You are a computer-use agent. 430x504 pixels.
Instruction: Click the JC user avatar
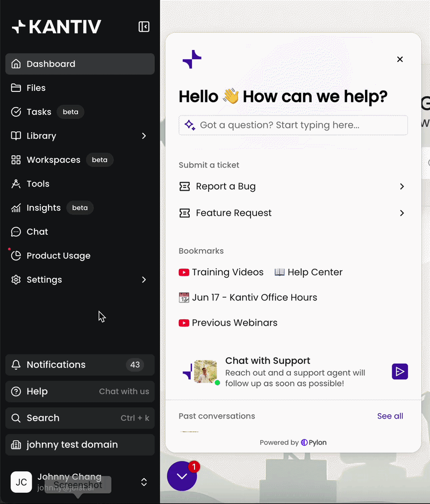click(x=21, y=482)
